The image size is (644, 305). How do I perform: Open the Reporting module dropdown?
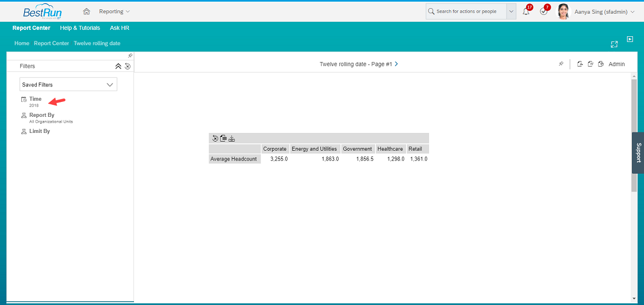[x=114, y=12]
